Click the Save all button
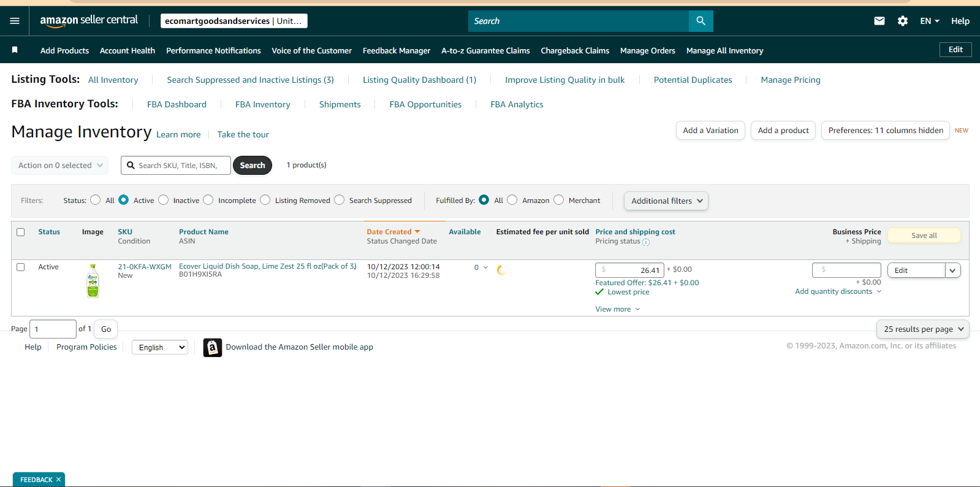 point(924,236)
